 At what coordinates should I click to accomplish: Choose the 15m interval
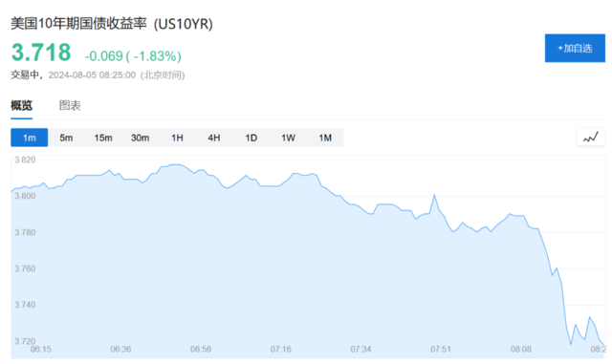pyautogui.click(x=103, y=138)
